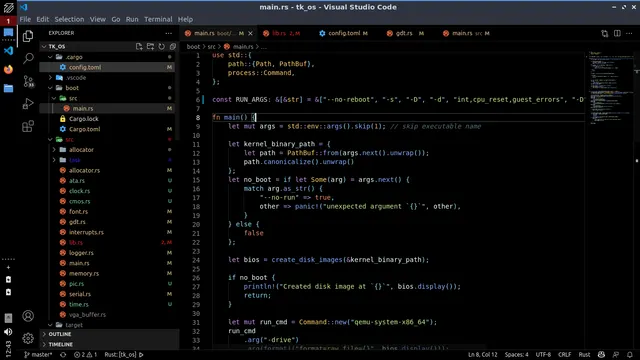Open the Accounts menu icon
This screenshot has height=360, width=640.
pyautogui.click(x=28, y=316)
